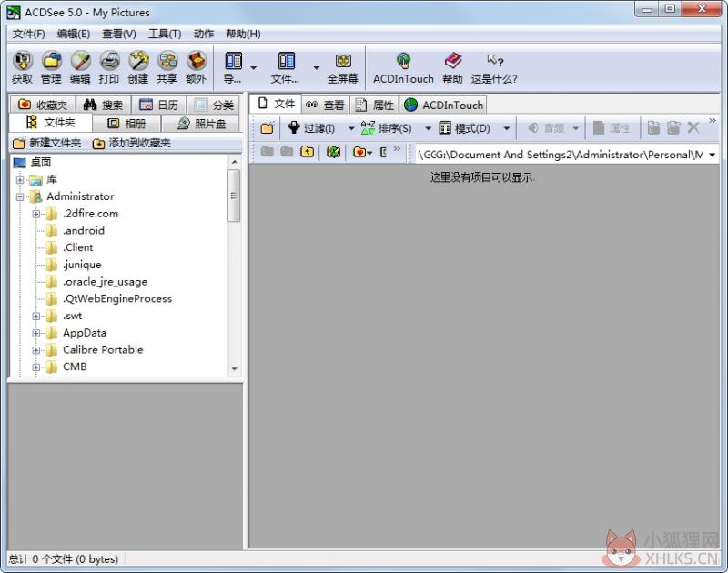Viewport: 728px width, 573px height.
Task: Switch to the 照片盘 photo disc tab
Action: pos(201,124)
